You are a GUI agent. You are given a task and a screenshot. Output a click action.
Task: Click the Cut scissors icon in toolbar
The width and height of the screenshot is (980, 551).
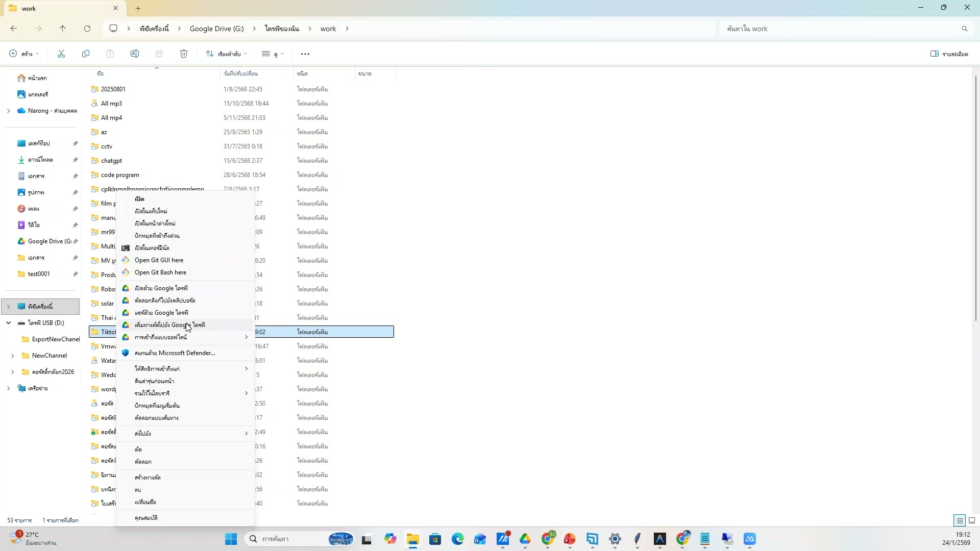pos(61,54)
